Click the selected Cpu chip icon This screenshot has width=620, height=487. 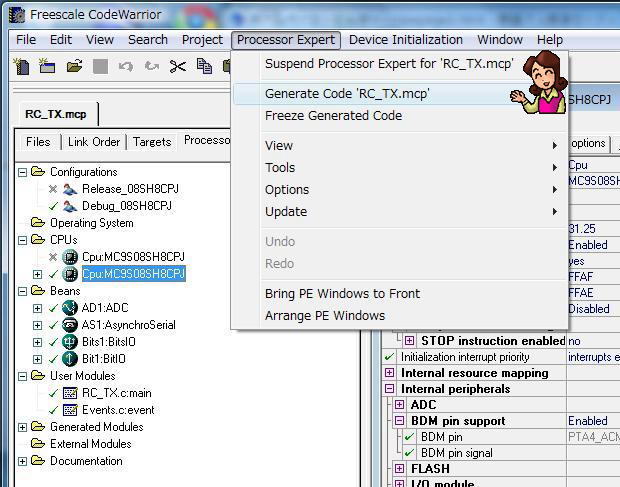[x=70, y=274]
